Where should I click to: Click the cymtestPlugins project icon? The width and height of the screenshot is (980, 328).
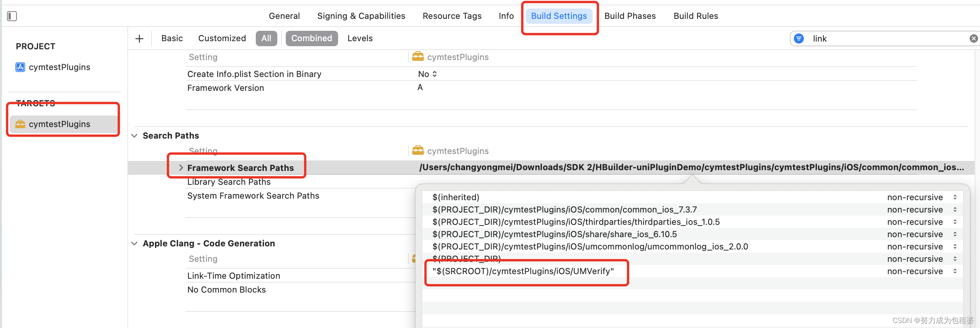pos(20,67)
